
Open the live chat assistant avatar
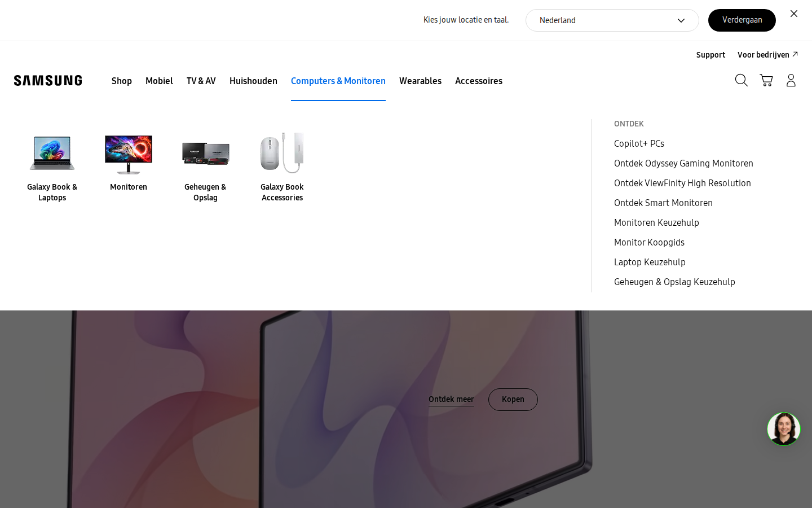pyautogui.click(x=783, y=429)
